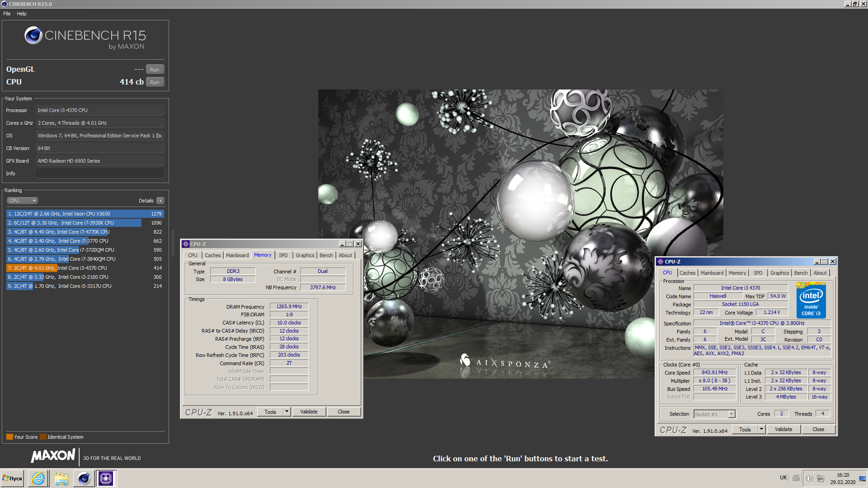
Task: Switch to Graphics tab in Memory CPU-Z window
Action: pos(305,255)
